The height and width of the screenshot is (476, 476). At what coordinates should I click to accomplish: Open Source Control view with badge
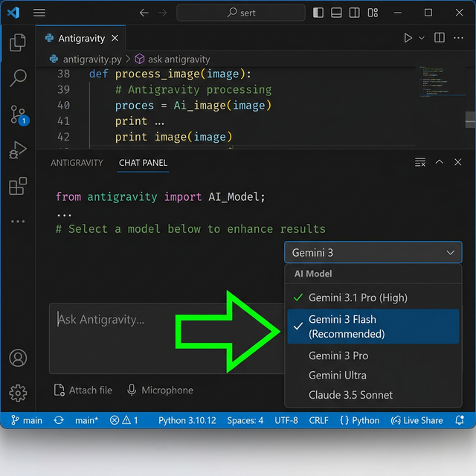tap(18, 115)
